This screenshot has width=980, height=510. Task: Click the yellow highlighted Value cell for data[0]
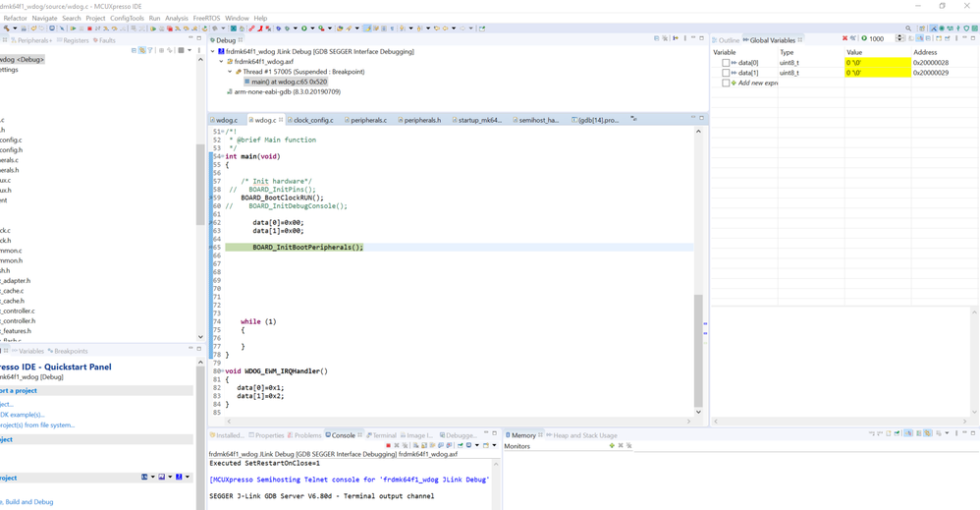[878, 63]
